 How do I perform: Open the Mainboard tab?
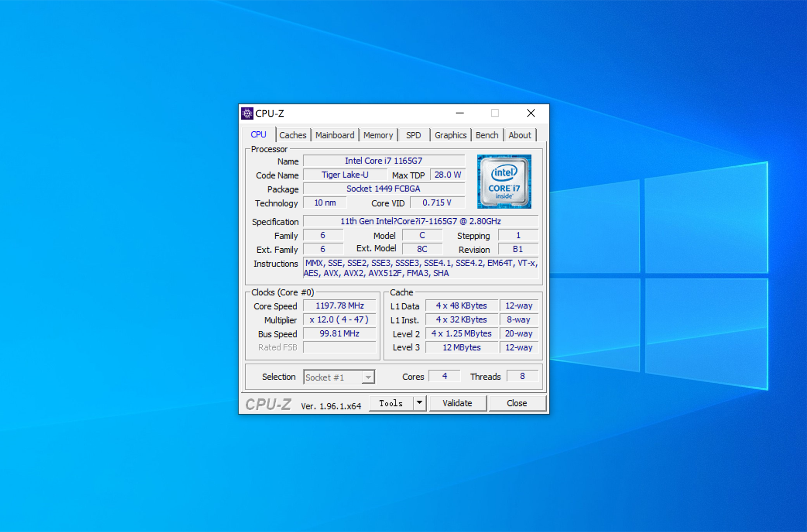[x=334, y=135]
